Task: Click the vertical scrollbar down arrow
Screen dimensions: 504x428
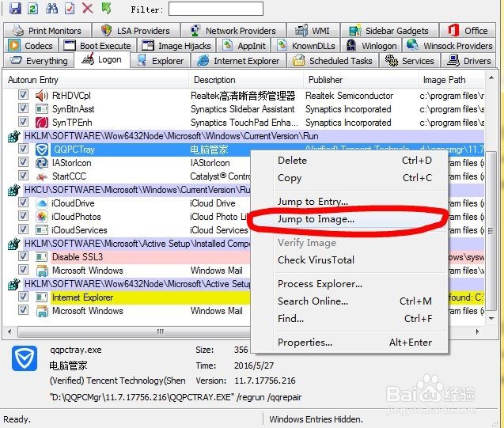Action: tap(491, 319)
